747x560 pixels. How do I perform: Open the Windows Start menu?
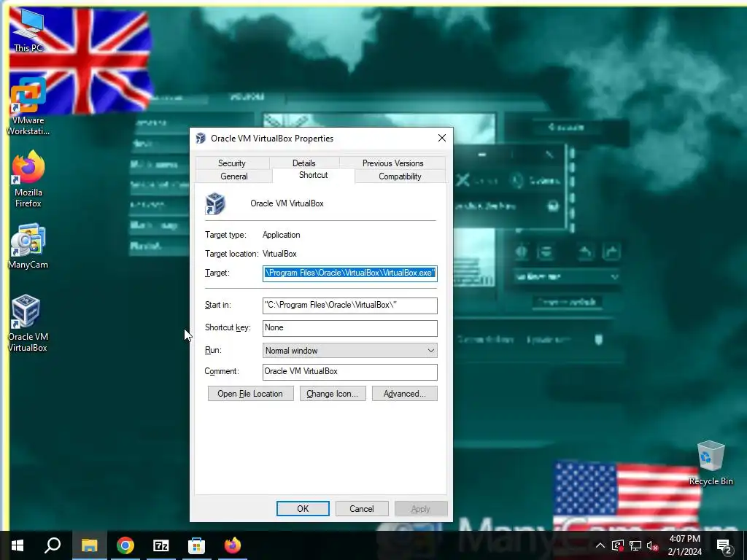tap(18, 545)
